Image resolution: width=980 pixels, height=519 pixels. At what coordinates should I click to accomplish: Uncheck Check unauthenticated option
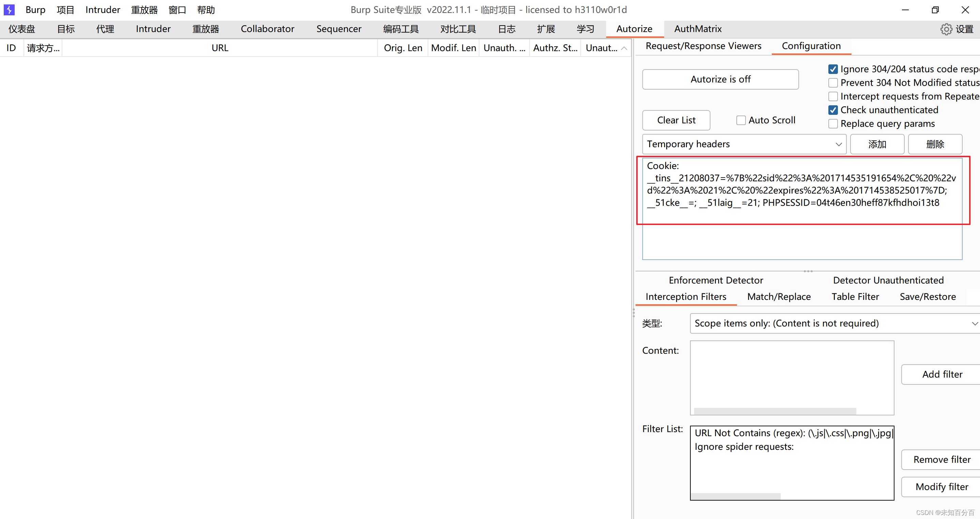click(833, 110)
